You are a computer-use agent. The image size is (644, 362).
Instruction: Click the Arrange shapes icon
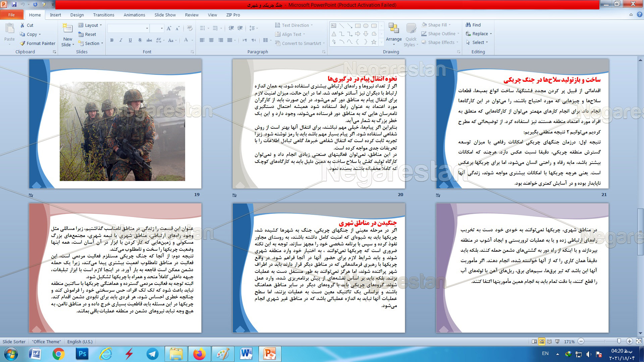[x=393, y=28]
